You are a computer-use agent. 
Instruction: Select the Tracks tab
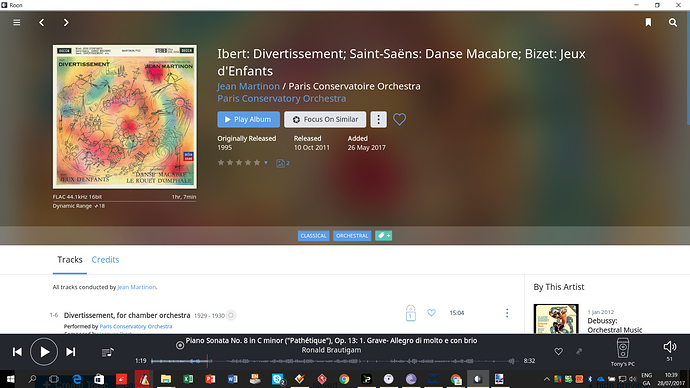click(70, 260)
